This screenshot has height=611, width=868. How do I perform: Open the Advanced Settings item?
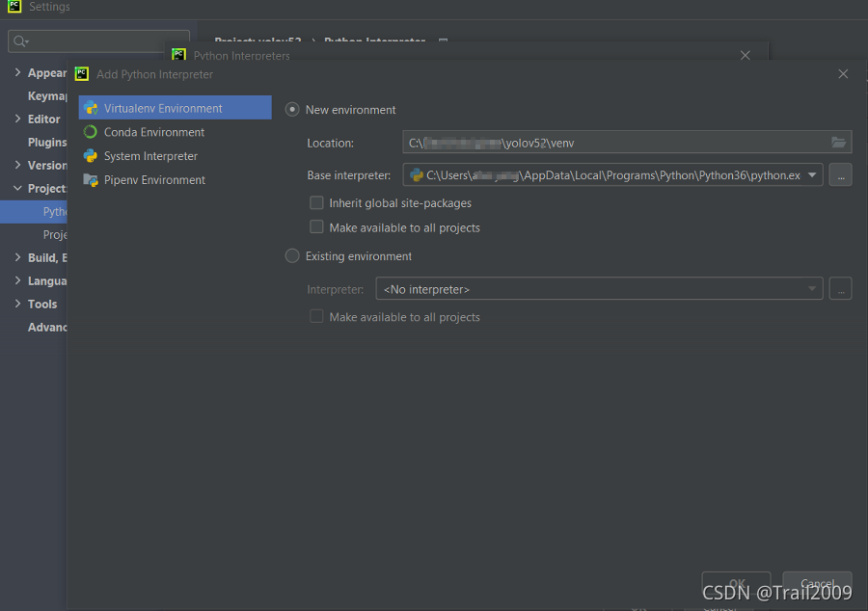47,327
